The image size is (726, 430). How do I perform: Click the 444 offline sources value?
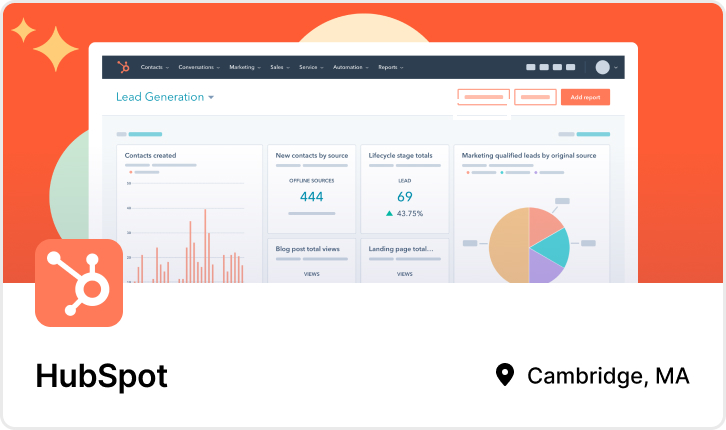point(312,197)
